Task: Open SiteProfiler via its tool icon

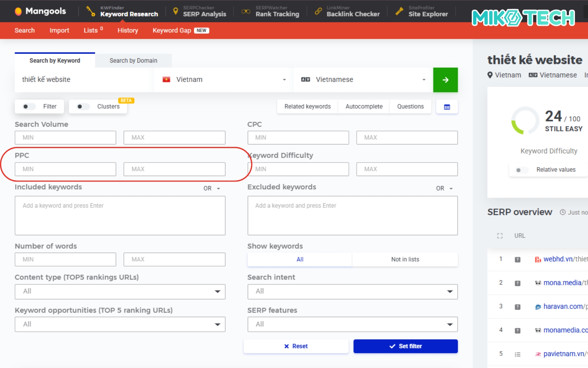Action: point(400,11)
